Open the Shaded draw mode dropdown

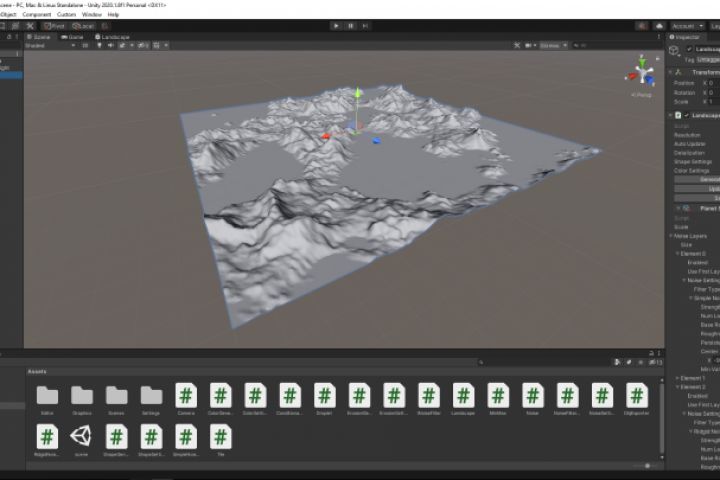tap(50, 45)
